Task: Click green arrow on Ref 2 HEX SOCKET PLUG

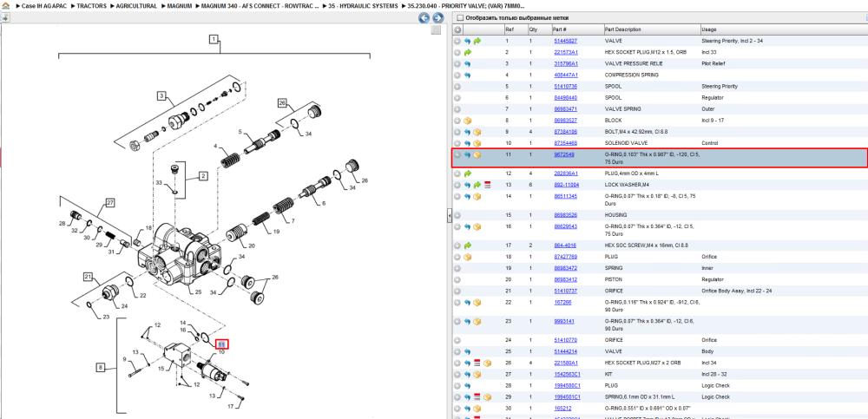Action: 467,53
